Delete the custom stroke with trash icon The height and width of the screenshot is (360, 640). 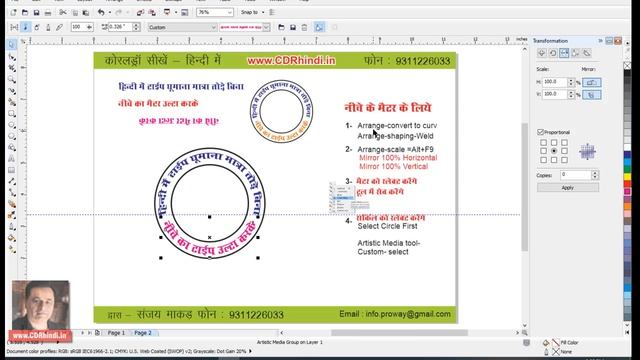point(304,27)
